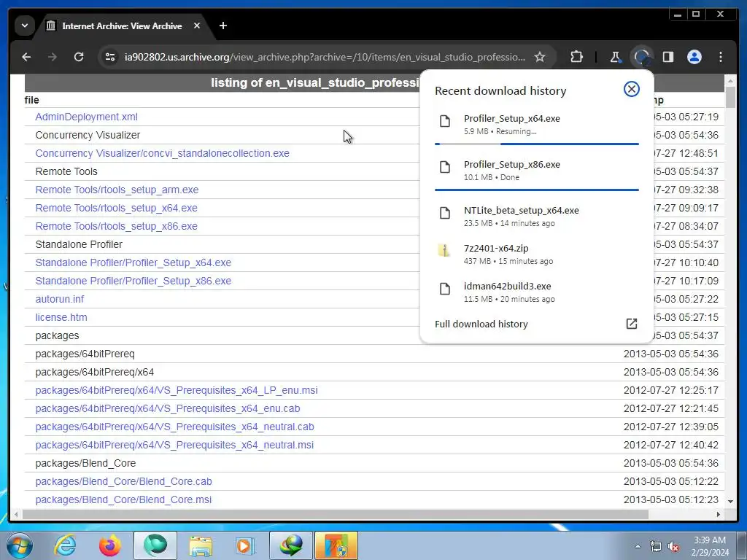The image size is (747, 560).
Task: Close the Internet Archive tab
Action: [x=197, y=26]
